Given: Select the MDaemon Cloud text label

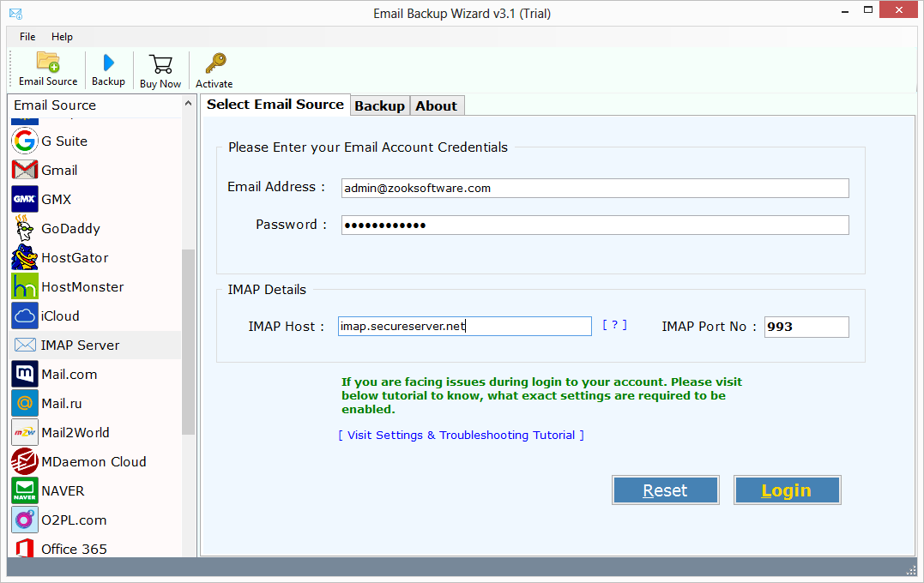Looking at the screenshot, I should tap(94, 462).
